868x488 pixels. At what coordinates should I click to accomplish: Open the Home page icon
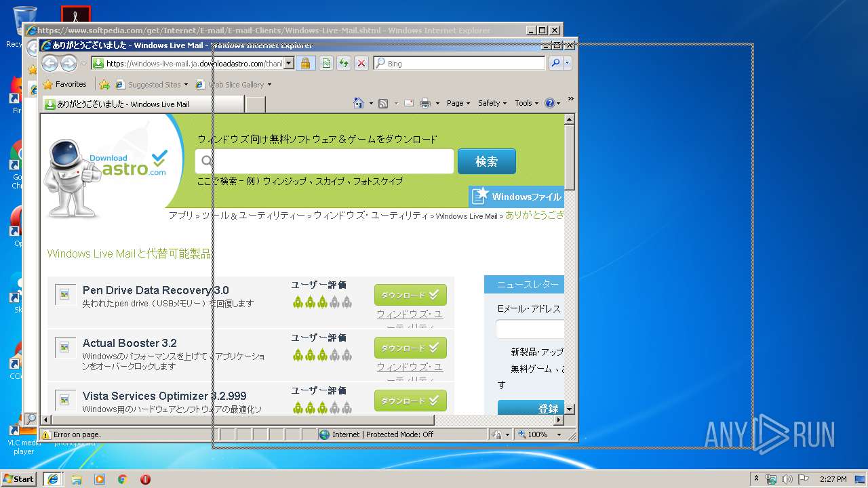[x=359, y=103]
